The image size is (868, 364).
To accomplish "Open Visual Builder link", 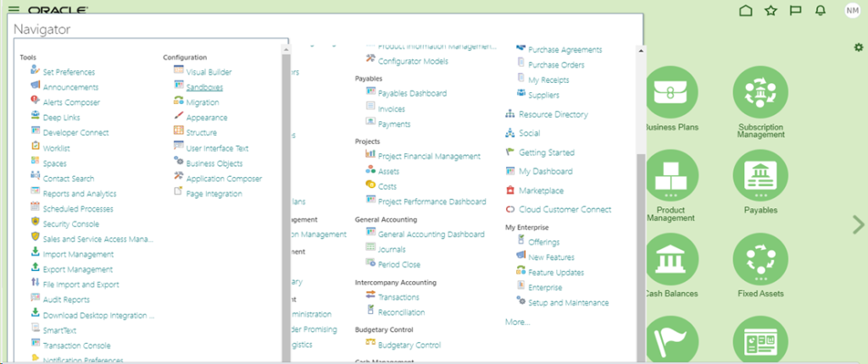I will (209, 72).
